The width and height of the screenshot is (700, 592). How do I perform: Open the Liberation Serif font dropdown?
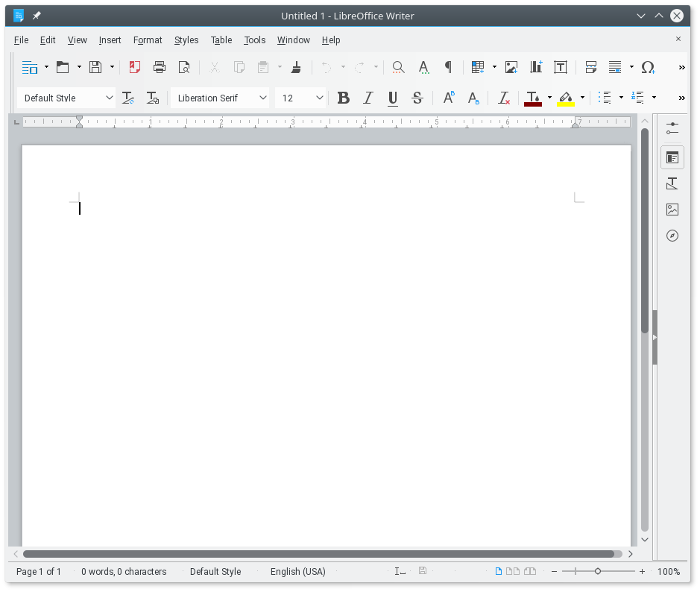click(x=262, y=98)
